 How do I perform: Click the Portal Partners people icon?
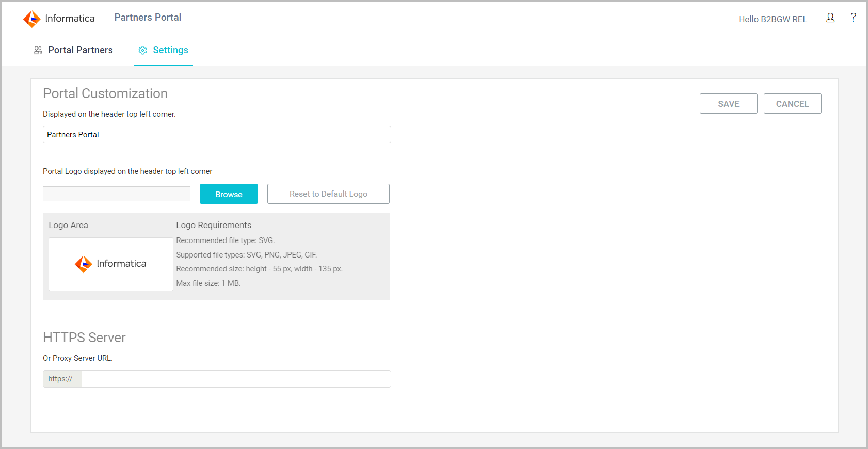coord(38,50)
